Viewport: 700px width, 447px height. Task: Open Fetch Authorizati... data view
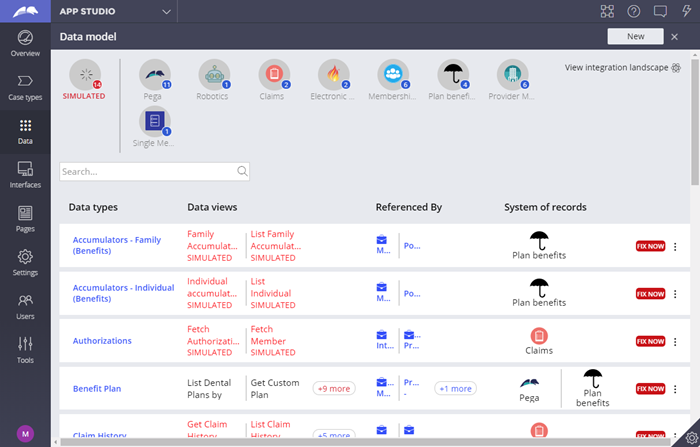coord(213,340)
